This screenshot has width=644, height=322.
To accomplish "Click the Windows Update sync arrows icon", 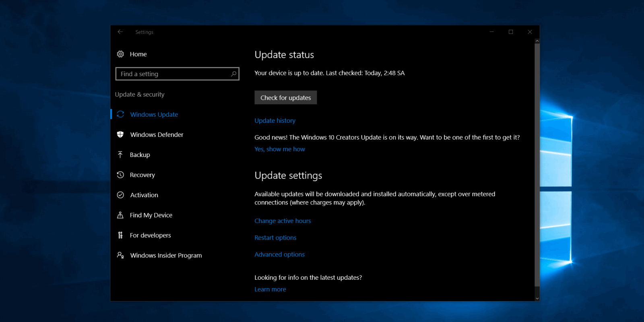I will point(120,114).
